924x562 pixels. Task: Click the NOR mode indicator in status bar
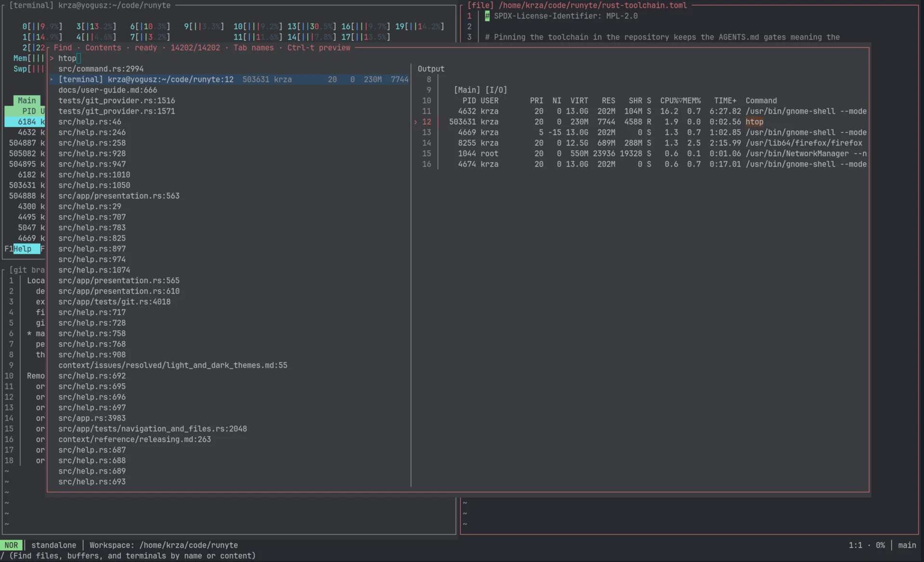tap(12, 545)
